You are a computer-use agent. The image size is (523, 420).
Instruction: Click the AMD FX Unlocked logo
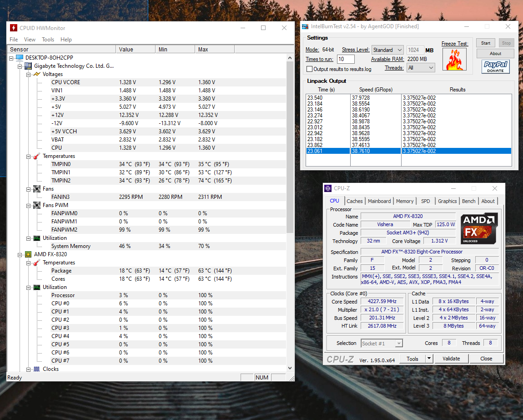(479, 228)
